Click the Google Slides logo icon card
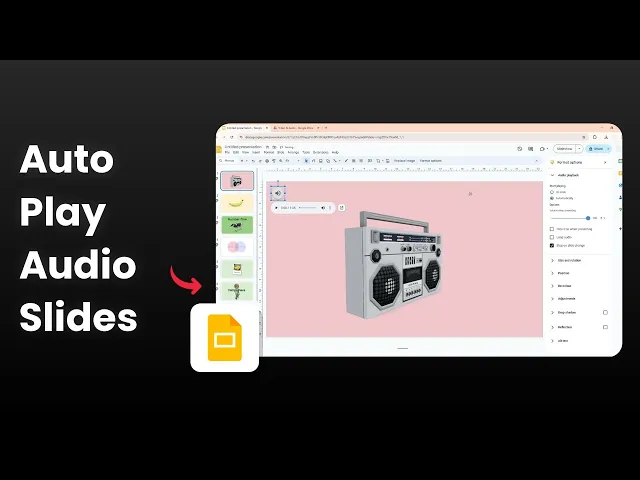Image resolution: width=640 pixels, height=480 pixels. pos(224,338)
